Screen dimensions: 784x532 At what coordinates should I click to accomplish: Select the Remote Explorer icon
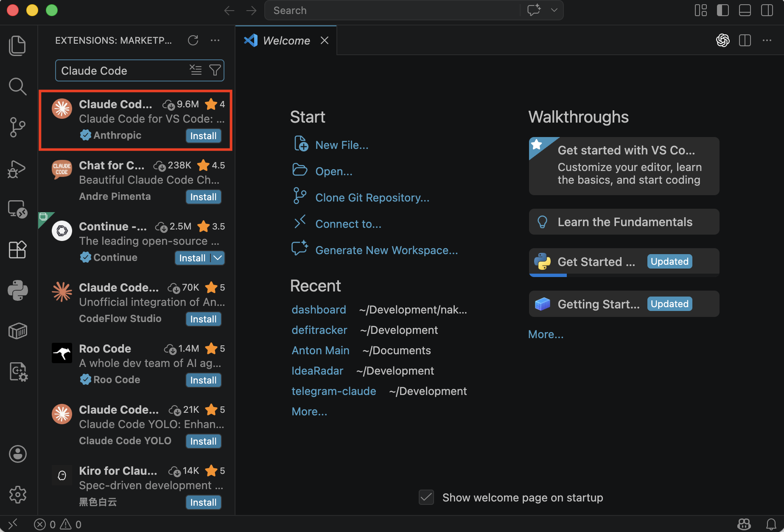click(17, 208)
